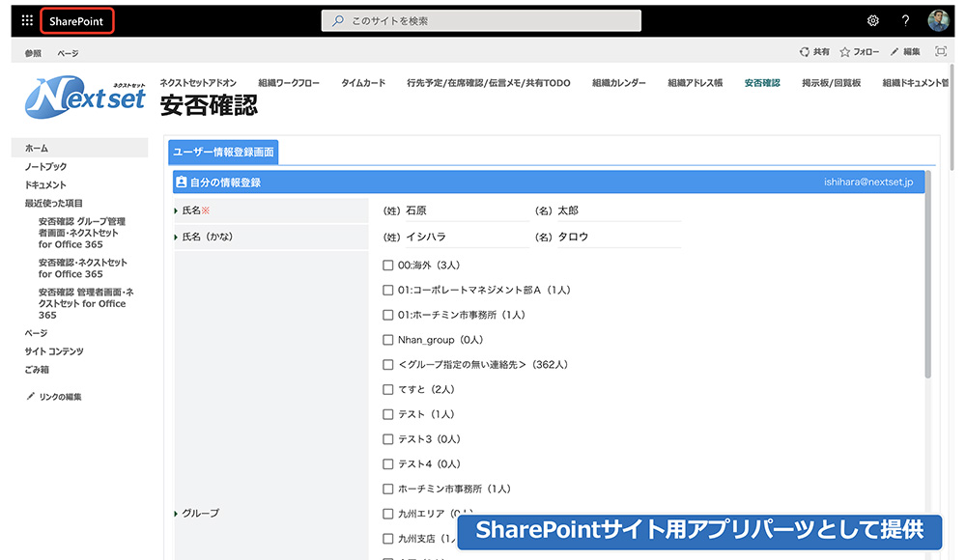Start page editing with the 編集 icon
This screenshot has height=560, width=966.
904,51
